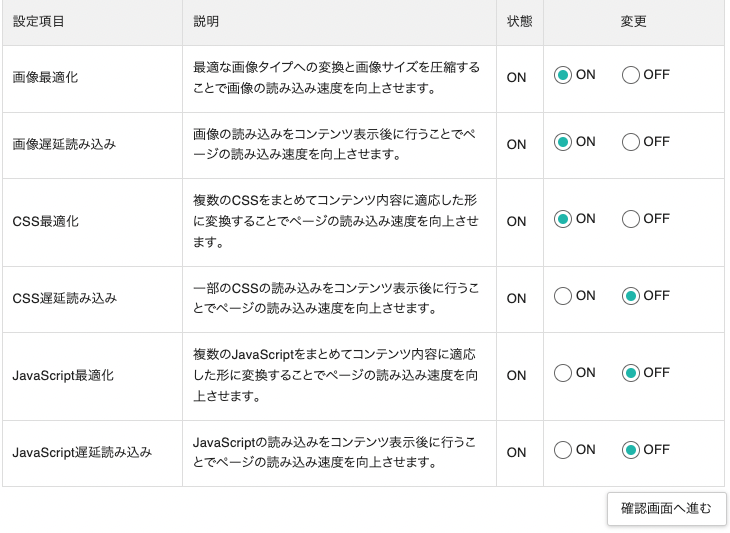
Task: Enable ON for CSS遅延読み込み
Action: pos(563,296)
